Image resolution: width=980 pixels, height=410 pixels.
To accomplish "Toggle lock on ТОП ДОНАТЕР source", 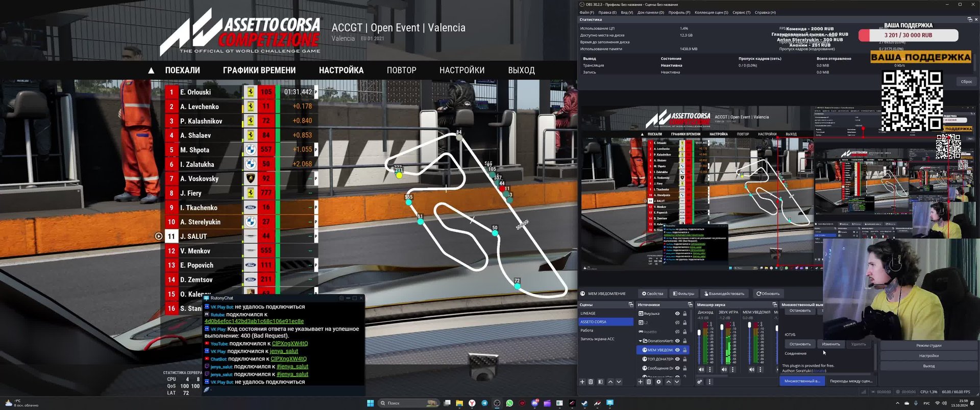I will click(x=685, y=359).
